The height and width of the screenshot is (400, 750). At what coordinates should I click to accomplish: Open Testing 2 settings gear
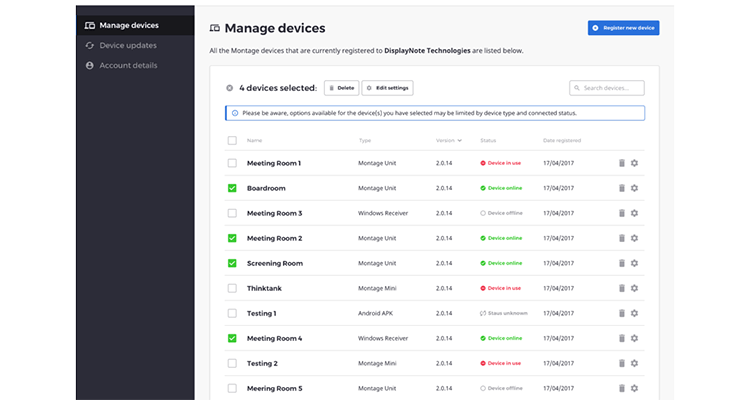(634, 363)
